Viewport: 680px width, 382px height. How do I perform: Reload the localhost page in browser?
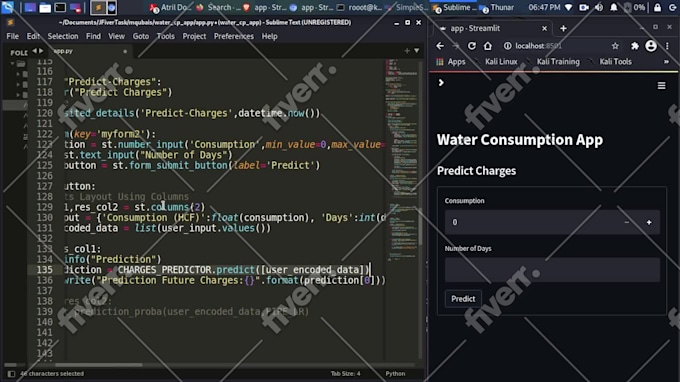pos(471,46)
